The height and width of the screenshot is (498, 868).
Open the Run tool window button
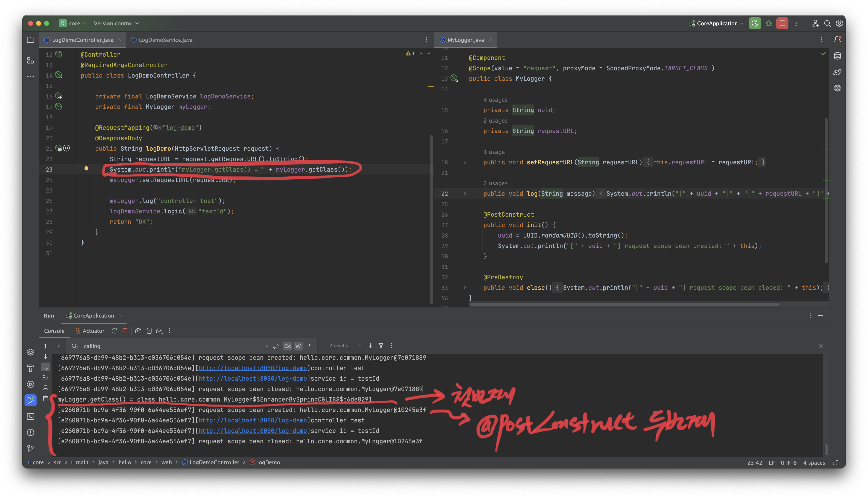tap(30, 400)
